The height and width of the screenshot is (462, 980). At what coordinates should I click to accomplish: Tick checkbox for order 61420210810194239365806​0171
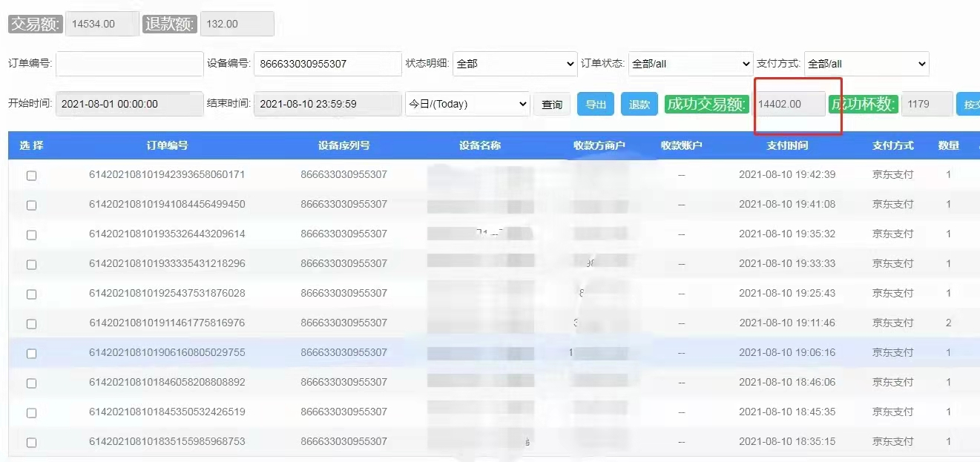(31, 176)
